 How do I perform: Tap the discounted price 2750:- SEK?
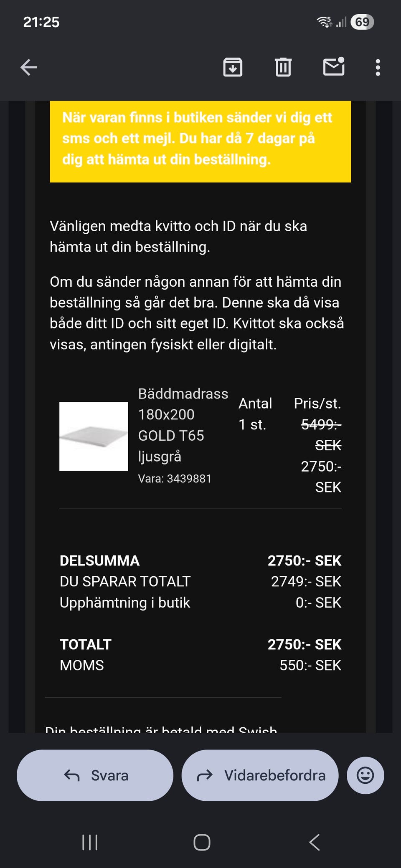321,477
